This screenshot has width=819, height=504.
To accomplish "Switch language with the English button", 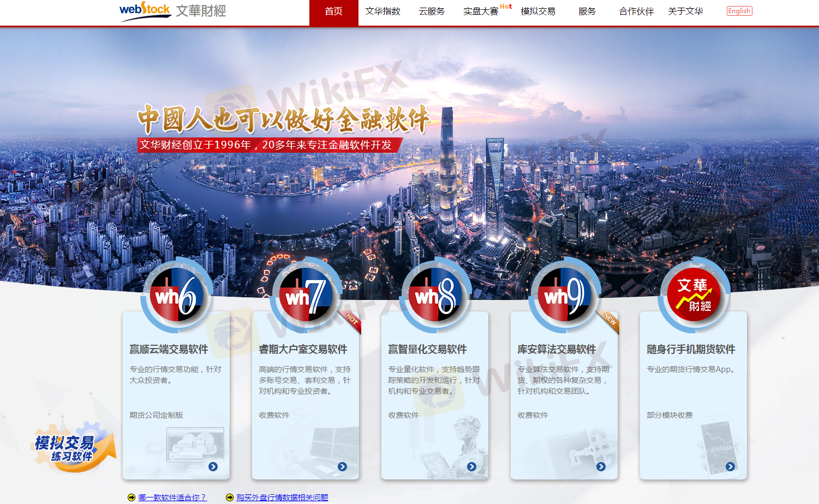I will (x=739, y=11).
